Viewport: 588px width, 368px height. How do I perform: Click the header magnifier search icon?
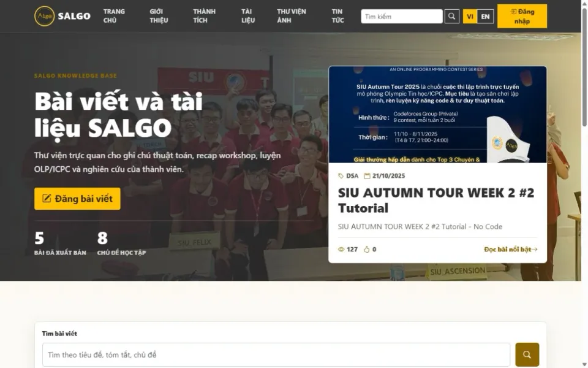[452, 17]
